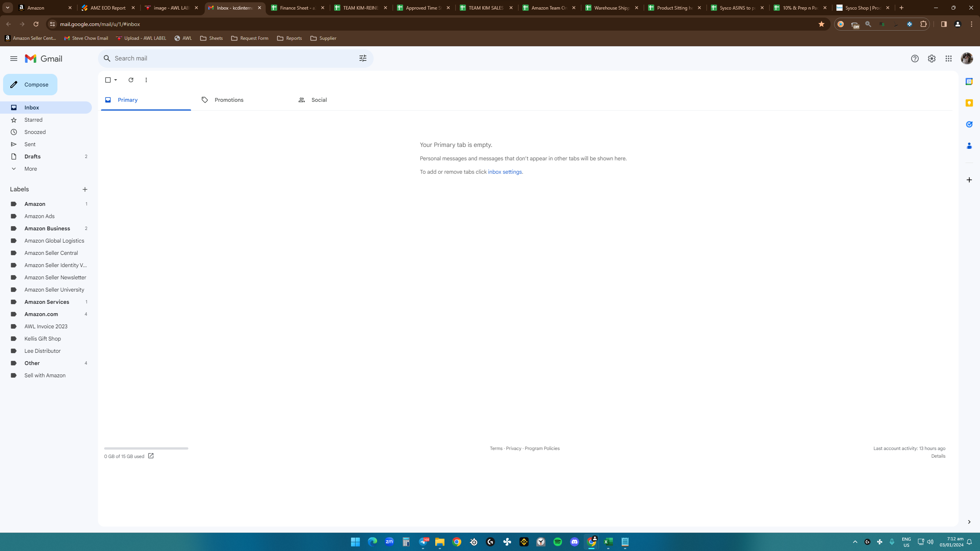Tick the select-all messages checkbox
This screenshot has height=551, width=980.
108,80
